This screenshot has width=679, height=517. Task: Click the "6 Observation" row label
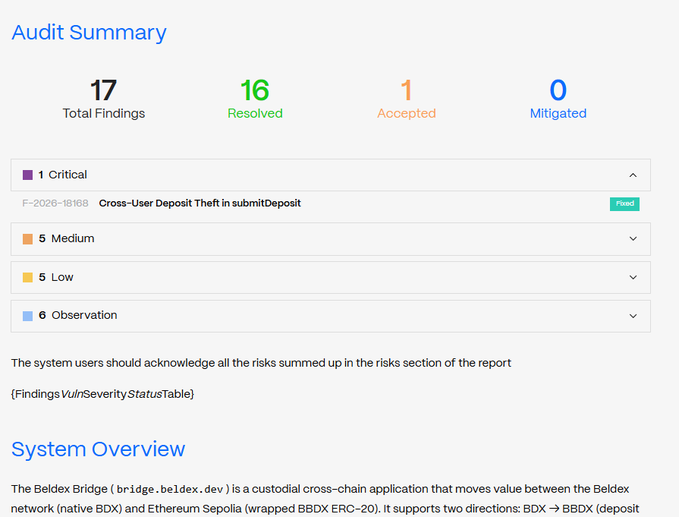[x=78, y=315]
